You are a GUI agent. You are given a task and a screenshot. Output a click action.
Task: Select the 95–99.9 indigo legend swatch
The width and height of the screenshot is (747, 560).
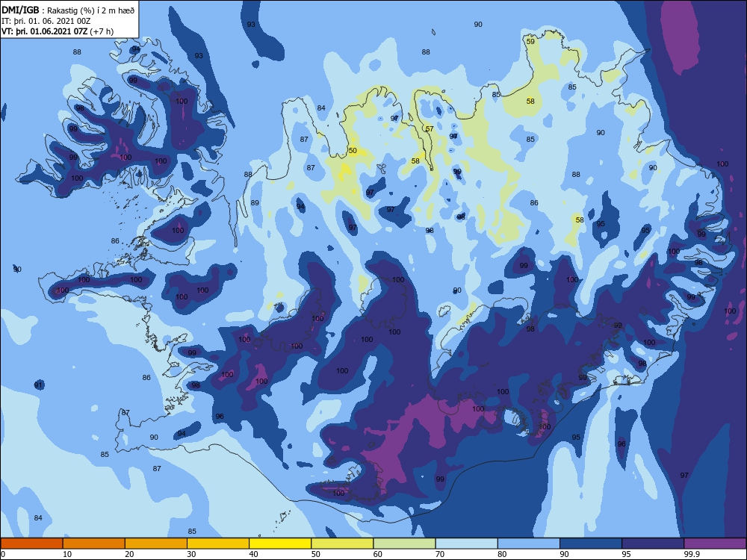pos(653,544)
